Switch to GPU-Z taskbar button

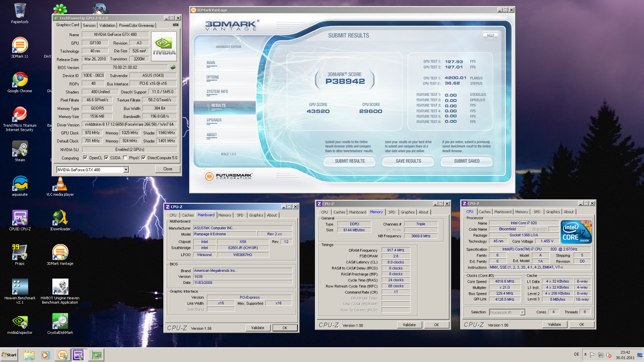tap(97, 355)
